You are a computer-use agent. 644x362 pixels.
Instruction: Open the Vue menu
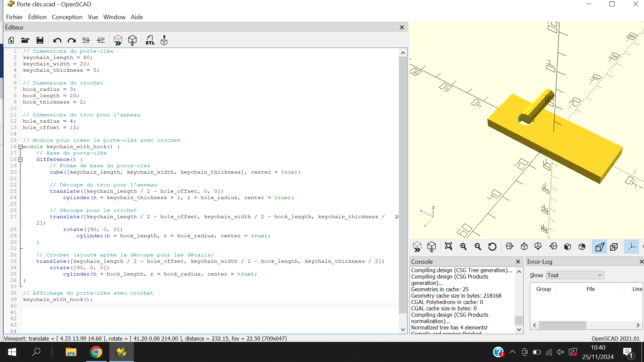point(93,17)
